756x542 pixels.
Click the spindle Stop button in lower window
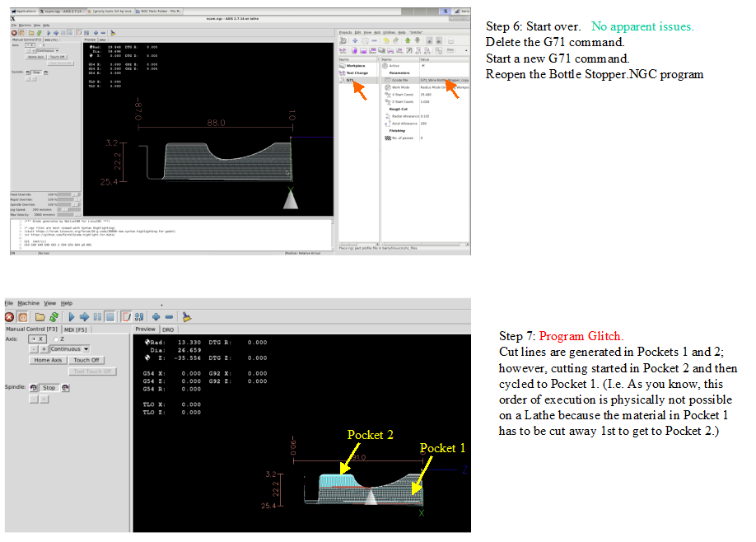[49, 387]
